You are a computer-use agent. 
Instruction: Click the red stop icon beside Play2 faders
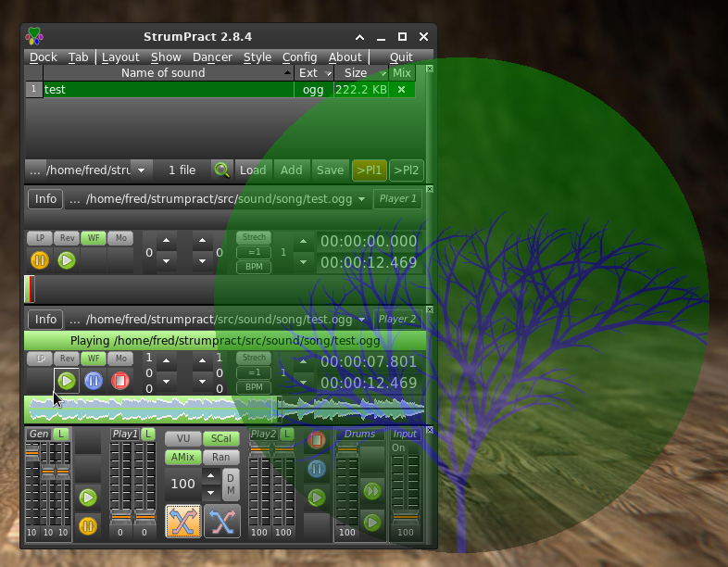pyautogui.click(x=316, y=440)
